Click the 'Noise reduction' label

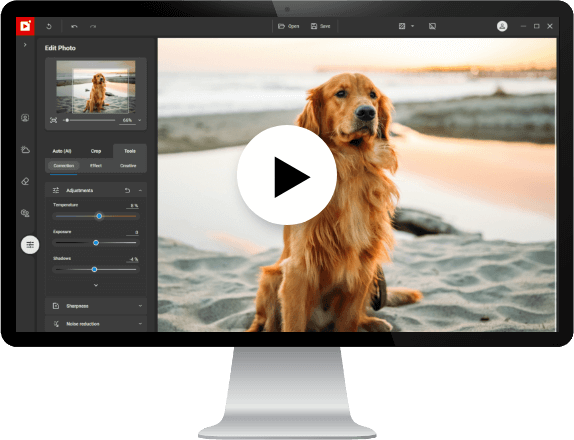(83, 324)
